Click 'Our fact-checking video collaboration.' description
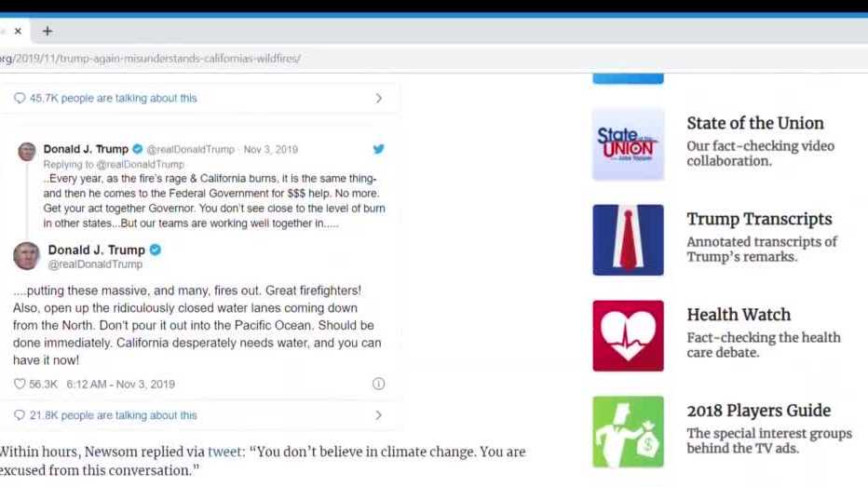 pyautogui.click(x=760, y=154)
